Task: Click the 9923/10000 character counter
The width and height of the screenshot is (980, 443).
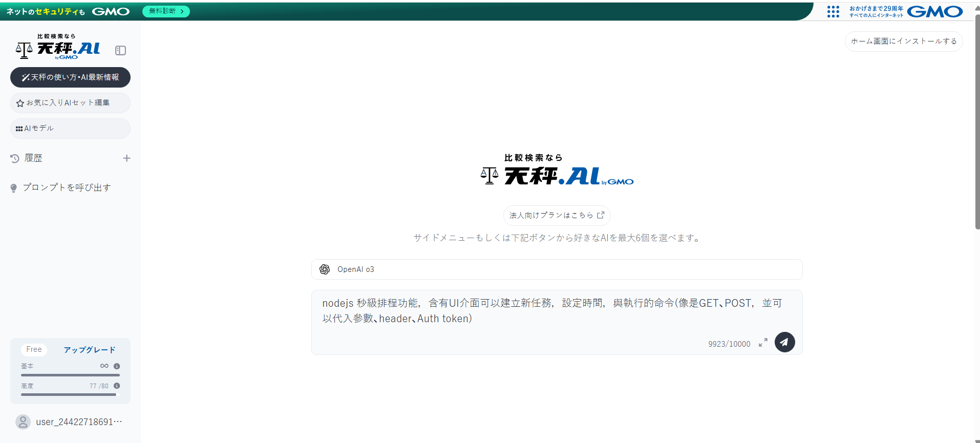Action: [x=729, y=344]
